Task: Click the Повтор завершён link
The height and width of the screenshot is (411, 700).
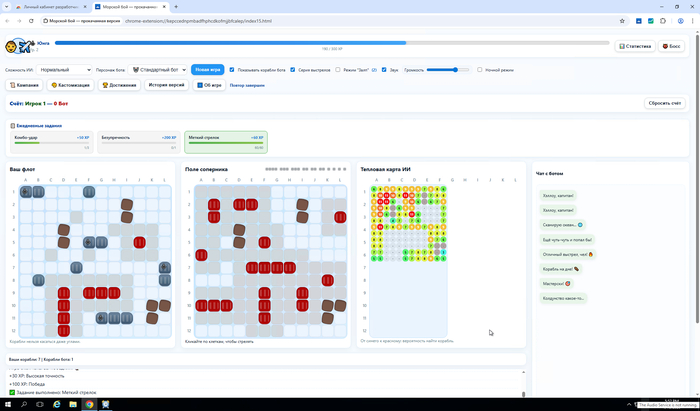Action: point(247,85)
